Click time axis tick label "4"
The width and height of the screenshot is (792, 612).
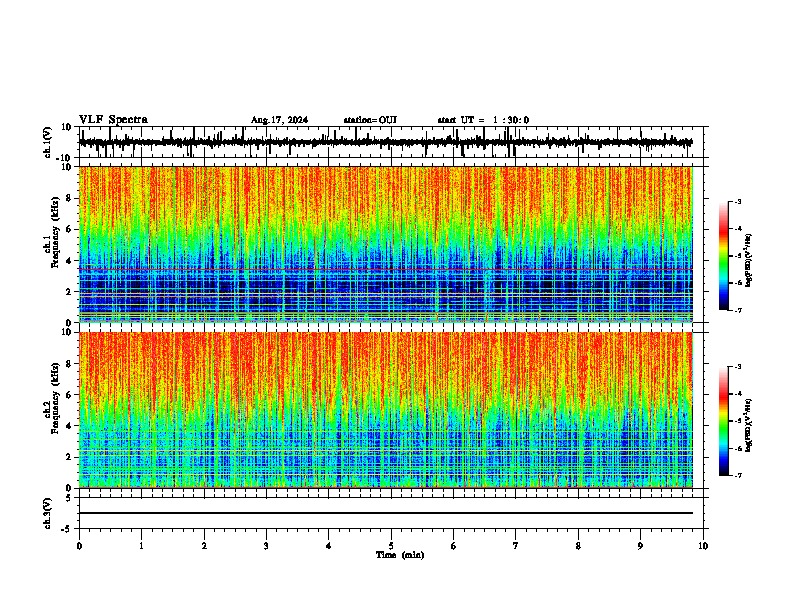pyautogui.click(x=328, y=546)
